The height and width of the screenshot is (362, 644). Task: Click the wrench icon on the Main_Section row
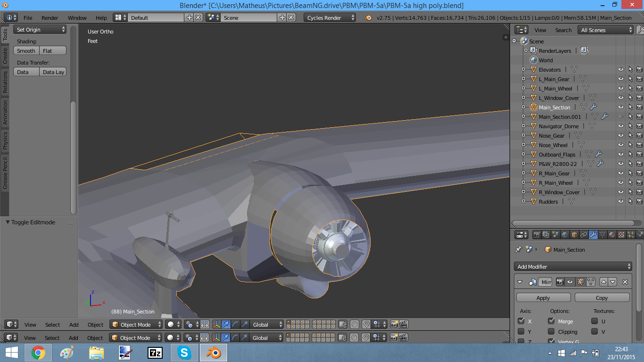(593, 107)
